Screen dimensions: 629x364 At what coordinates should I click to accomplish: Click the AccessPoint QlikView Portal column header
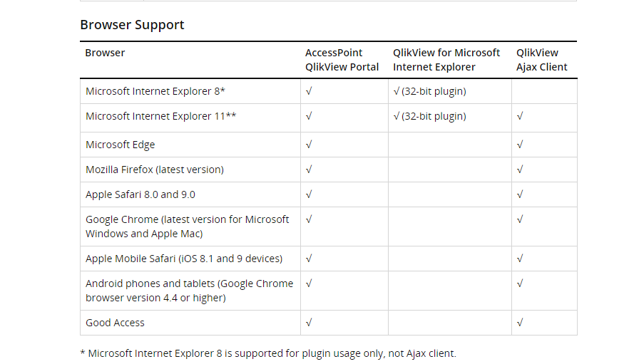click(x=342, y=60)
